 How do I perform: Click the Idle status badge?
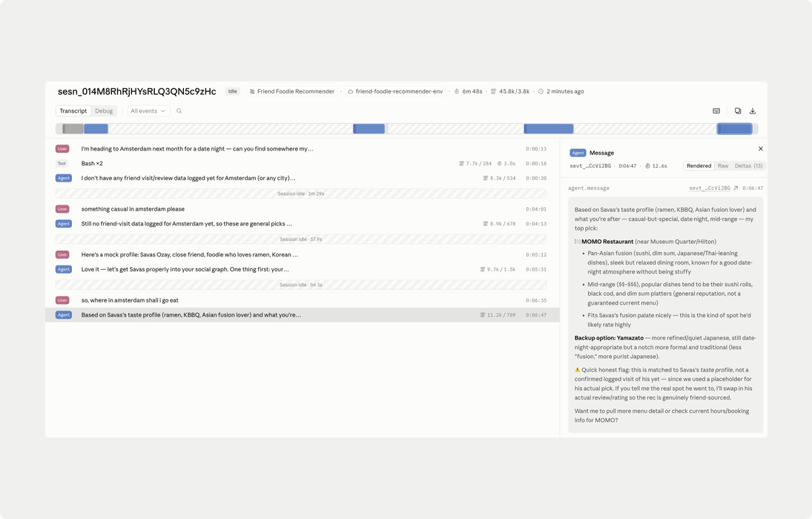(x=233, y=91)
